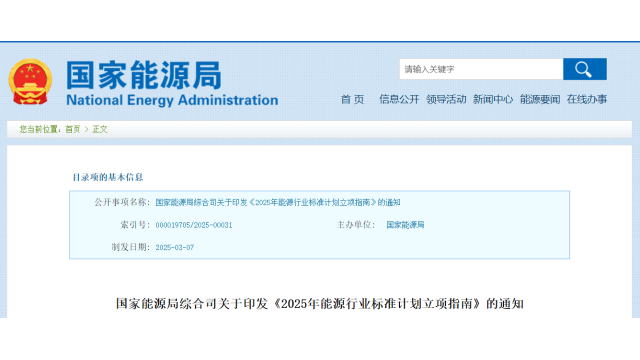
Task: Click National Energy Administration English title
Action: pyautogui.click(x=172, y=100)
